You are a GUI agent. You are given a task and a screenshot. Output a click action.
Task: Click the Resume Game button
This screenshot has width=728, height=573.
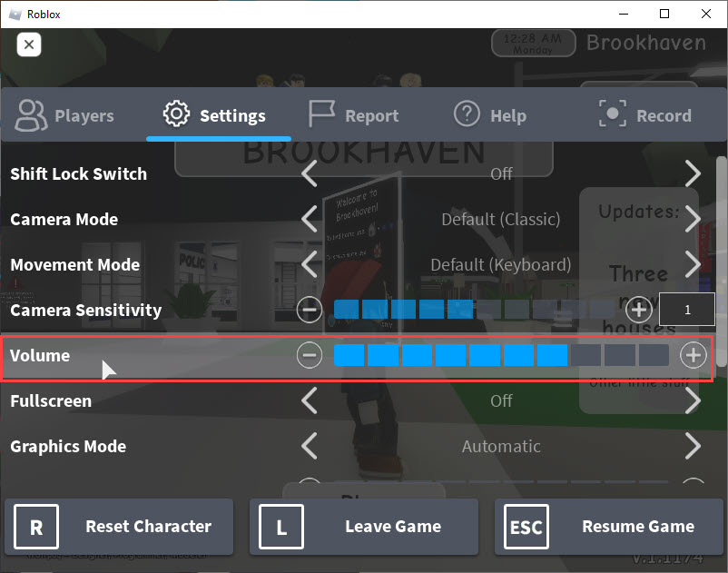coord(609,527)
